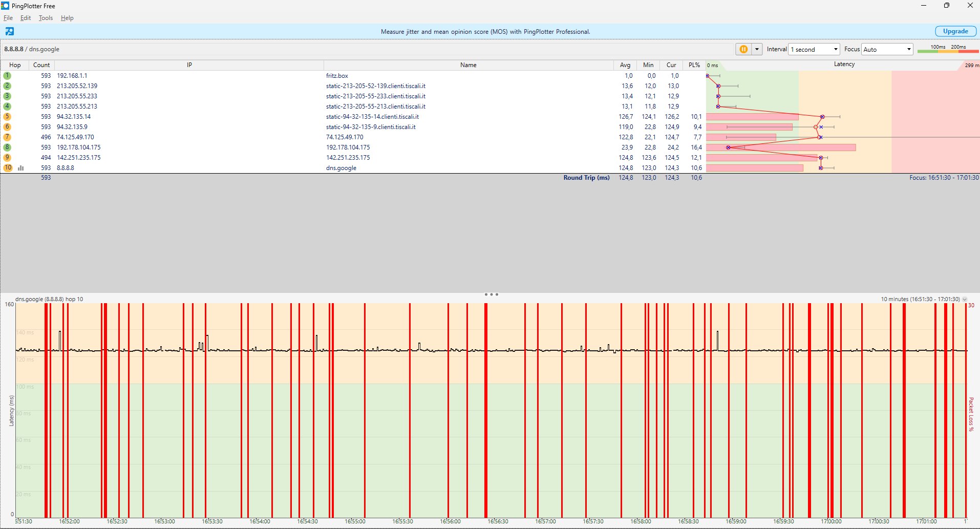Open the Interval dropdown set to 1 second
Viewport: 980px width, 529px height.
point(814,49)
